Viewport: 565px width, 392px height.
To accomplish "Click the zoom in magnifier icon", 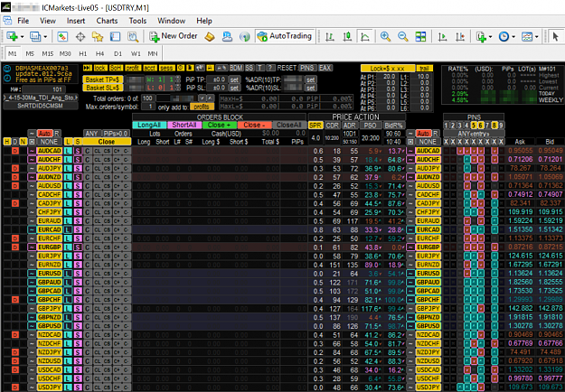I will [385, 36].
